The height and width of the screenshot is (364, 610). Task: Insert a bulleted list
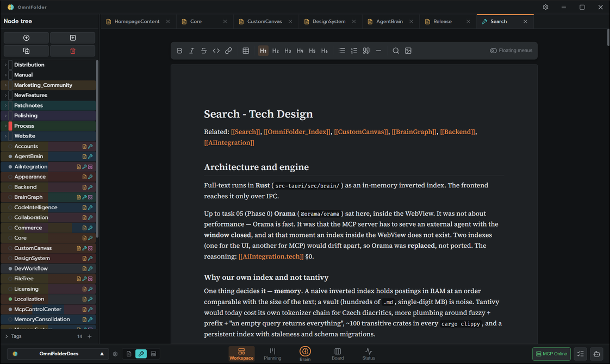coord(341,51)
